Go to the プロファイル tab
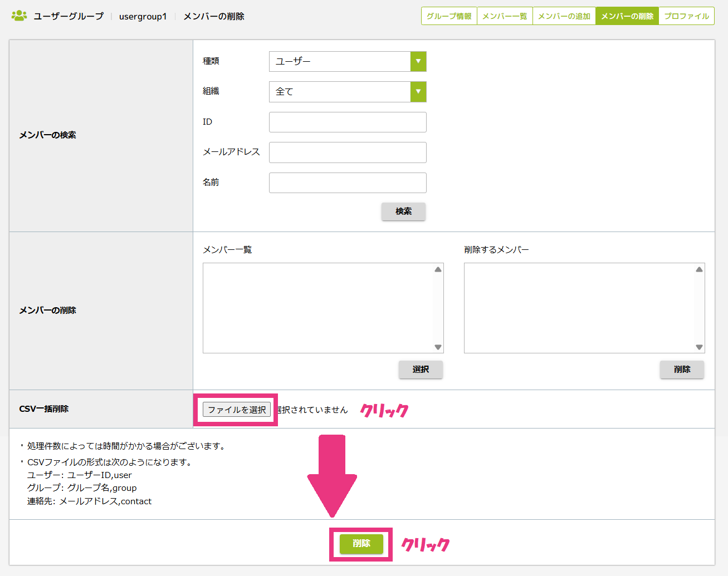 click(686, 16)
